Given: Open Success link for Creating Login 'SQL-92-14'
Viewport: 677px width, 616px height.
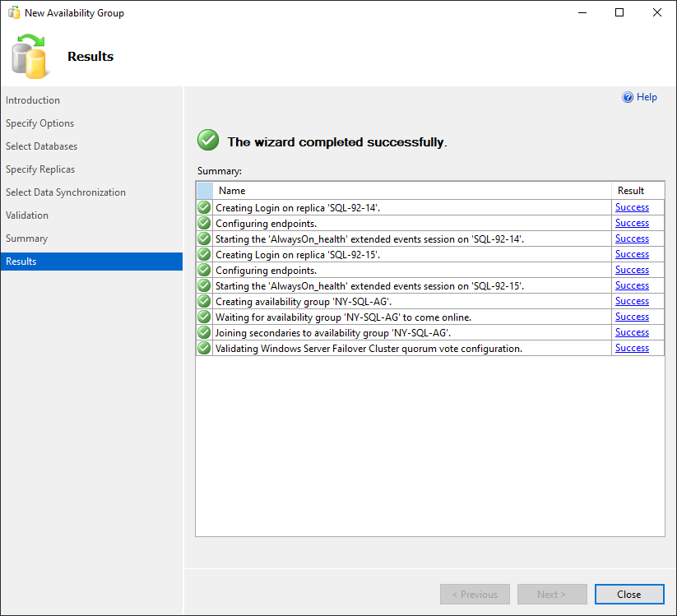Looking at the screenshot, I should pyautogui.click(x=632, y=207).
